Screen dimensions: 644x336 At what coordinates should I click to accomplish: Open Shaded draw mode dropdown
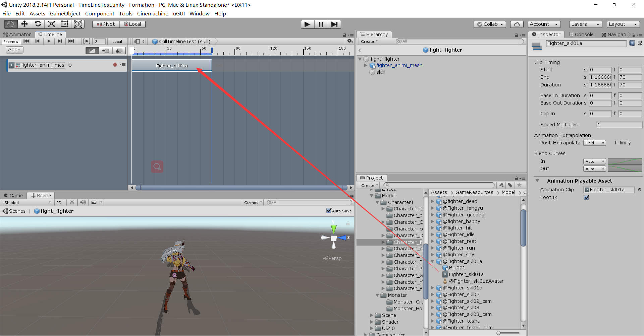(27, 202)
